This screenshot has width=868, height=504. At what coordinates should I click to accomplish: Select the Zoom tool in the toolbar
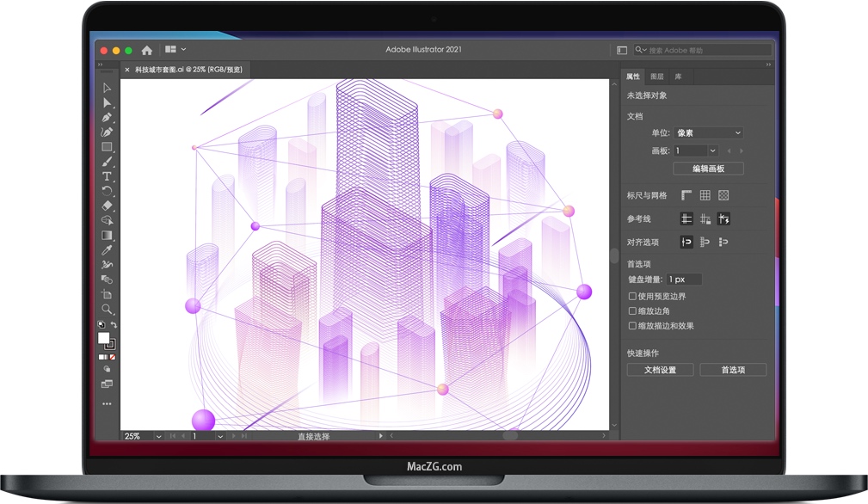tap(107, 307)
